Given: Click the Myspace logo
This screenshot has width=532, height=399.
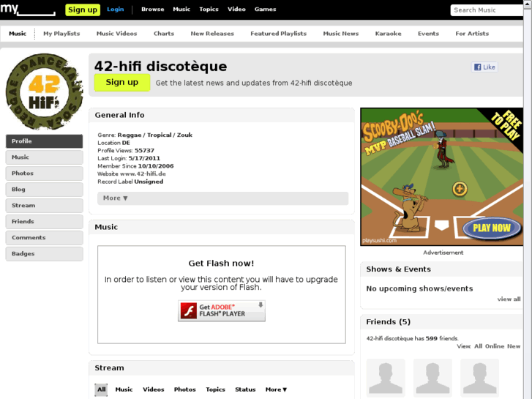Looking at the screenshot, I should point(28,10).
